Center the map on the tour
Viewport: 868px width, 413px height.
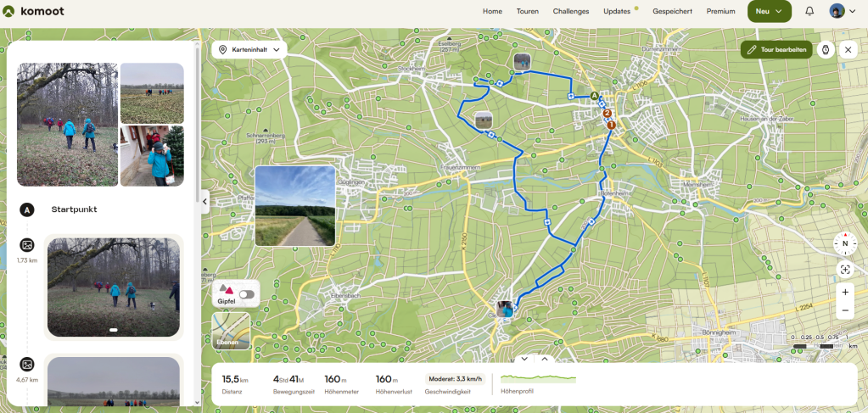pyautogui.click(x=845, y=270)
